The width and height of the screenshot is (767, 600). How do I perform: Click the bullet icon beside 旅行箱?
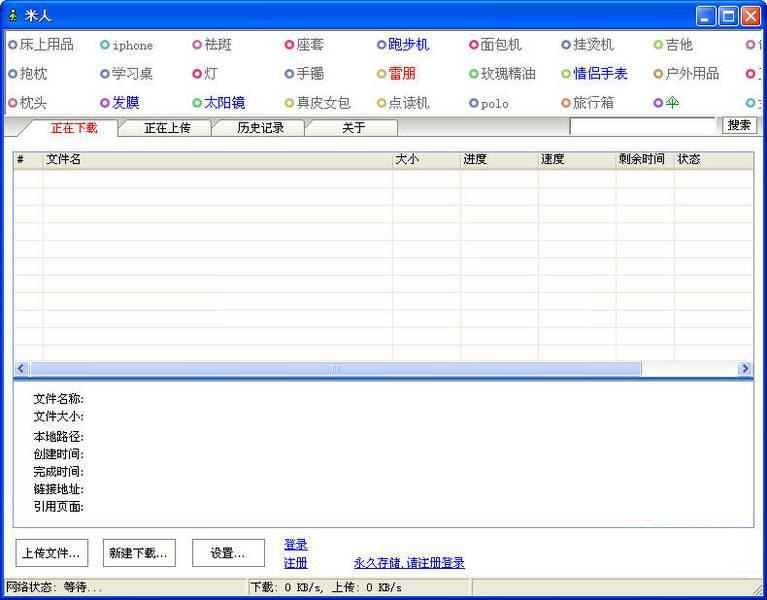coord(566,103)
